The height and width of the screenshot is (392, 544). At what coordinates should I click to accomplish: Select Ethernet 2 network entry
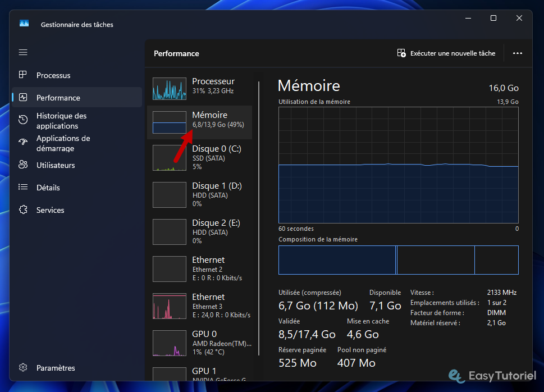[x=199, y=268]
